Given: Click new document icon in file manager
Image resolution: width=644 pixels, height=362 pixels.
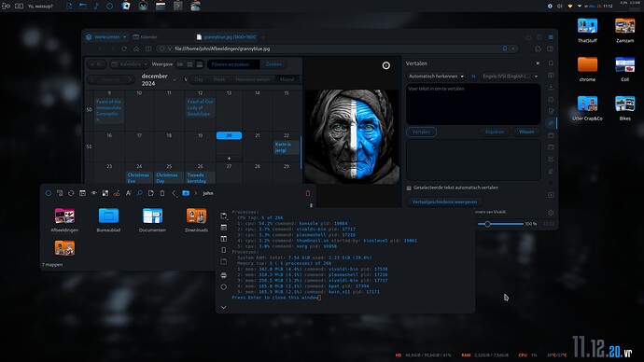Looking at the screenshot, I should click(x=150, y=193).
